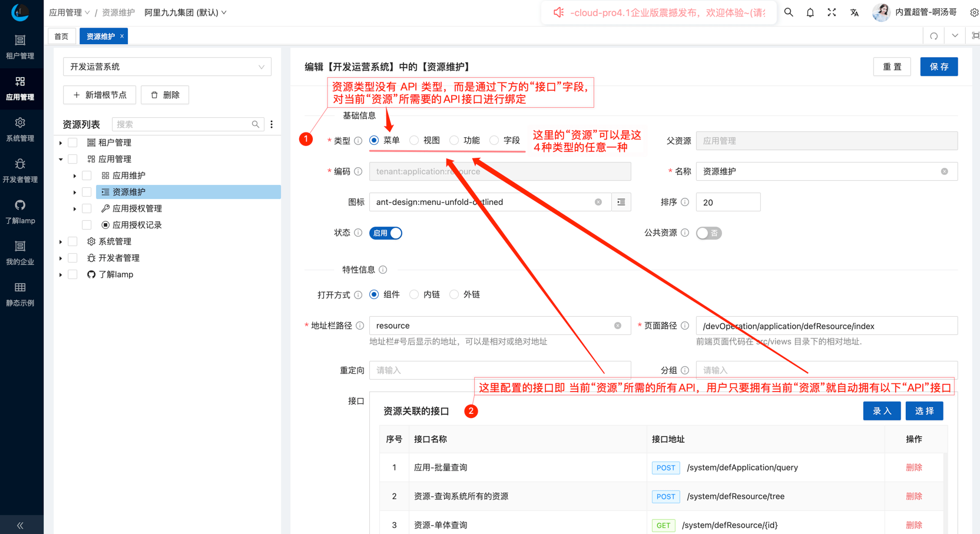The width and height of the screenshot is (980, 534).
Task: Open 开发者管理 in the left sidebar
Action: tap(20, 171)
